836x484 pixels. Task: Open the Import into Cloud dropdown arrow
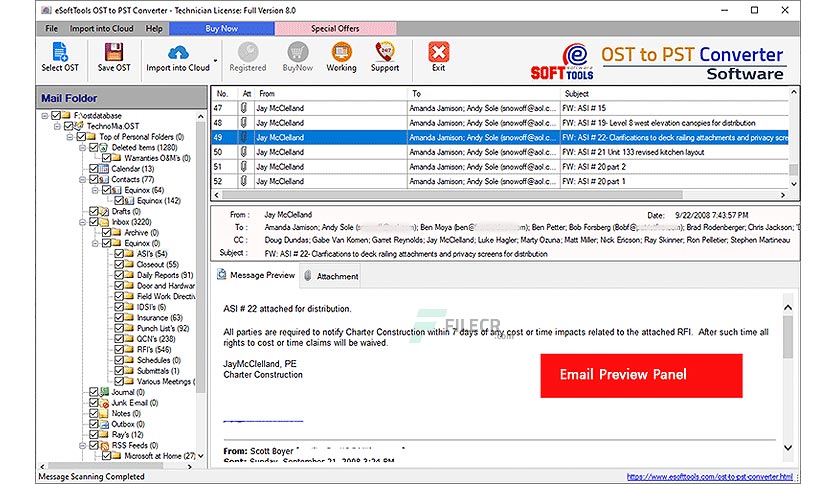click(x=215, y=60)
